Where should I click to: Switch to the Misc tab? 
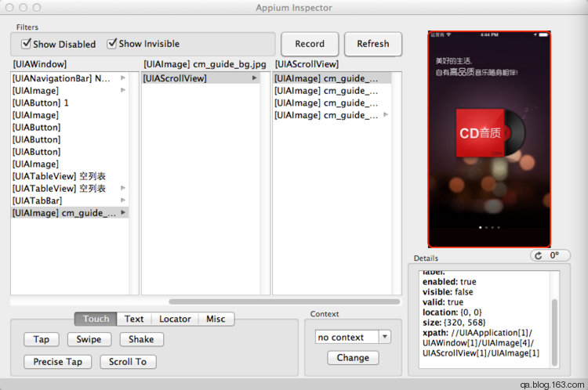coord(216,319)
